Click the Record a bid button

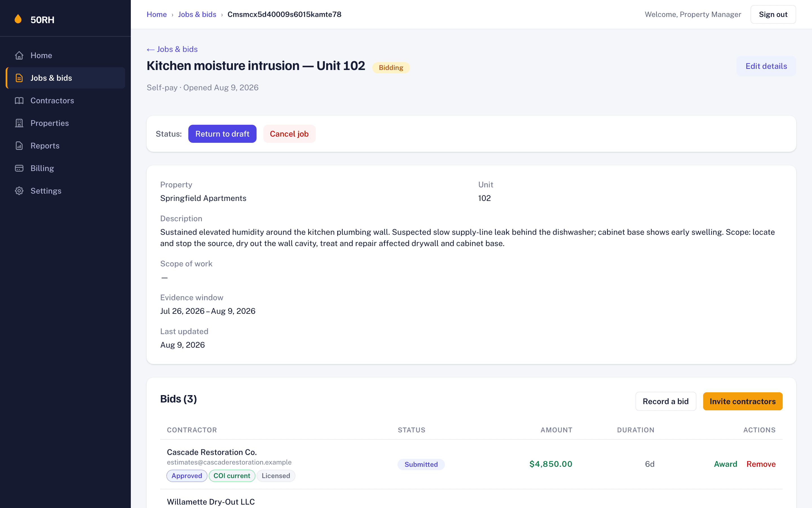click(x=666, y=401)
